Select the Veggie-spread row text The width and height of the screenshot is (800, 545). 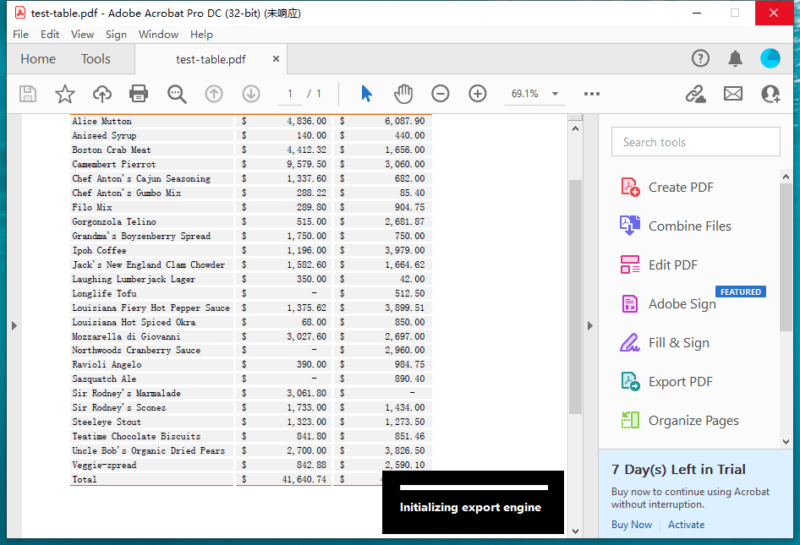(x=104, y=465)
